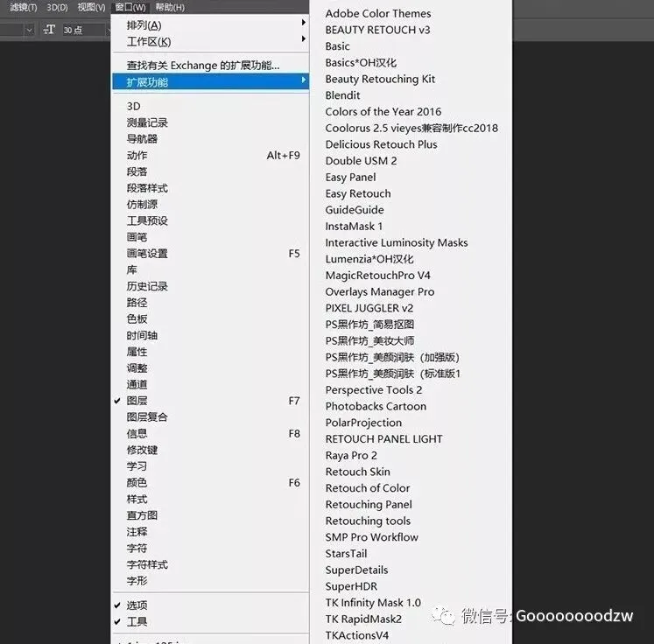The height and width of the screenshot is (644, 654).
Task: Select 画笔 panel entry
Action: 211,237
